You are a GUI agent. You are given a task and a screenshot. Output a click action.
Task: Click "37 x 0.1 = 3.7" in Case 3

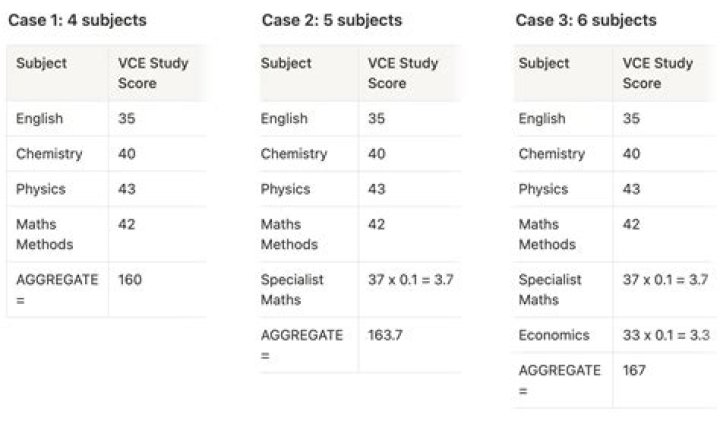pyautogui.click(x=665, y=280)
